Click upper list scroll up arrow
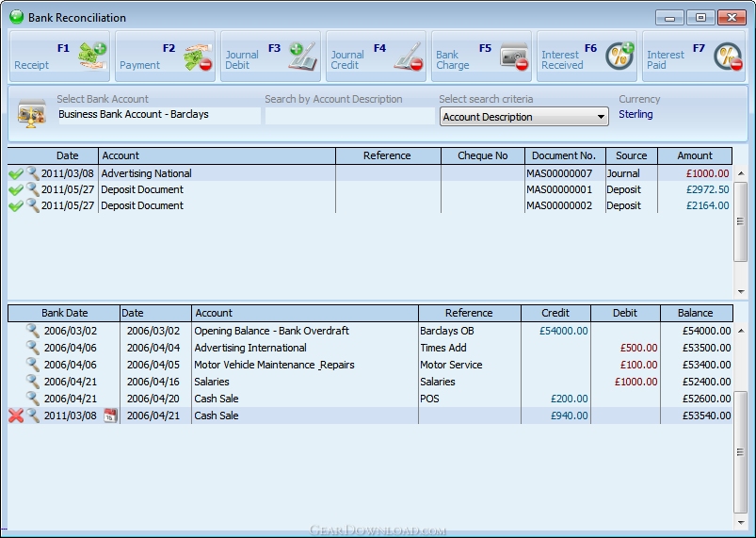The height and width of the screenshot is (538, 756). [741, 173]
